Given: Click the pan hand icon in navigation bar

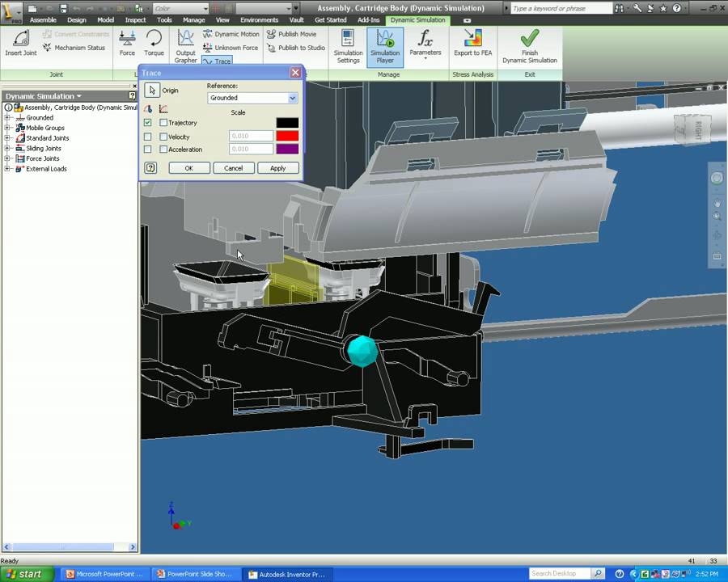Looking at the screenshot, I should pos(717,202).
